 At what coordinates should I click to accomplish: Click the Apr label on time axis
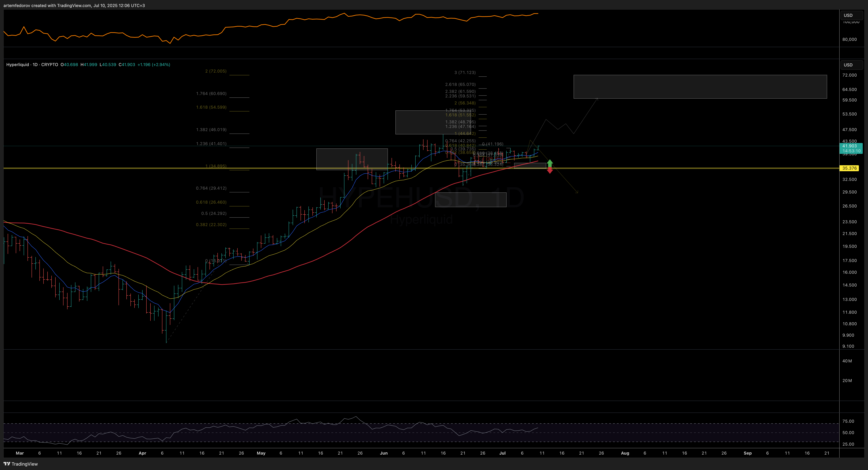[x=143, y=453]
